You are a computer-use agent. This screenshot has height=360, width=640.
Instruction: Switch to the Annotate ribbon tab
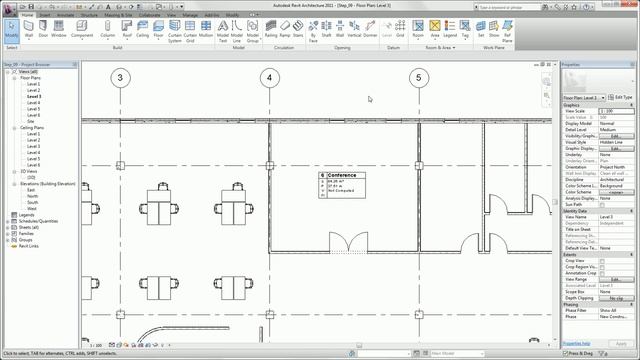65,15
